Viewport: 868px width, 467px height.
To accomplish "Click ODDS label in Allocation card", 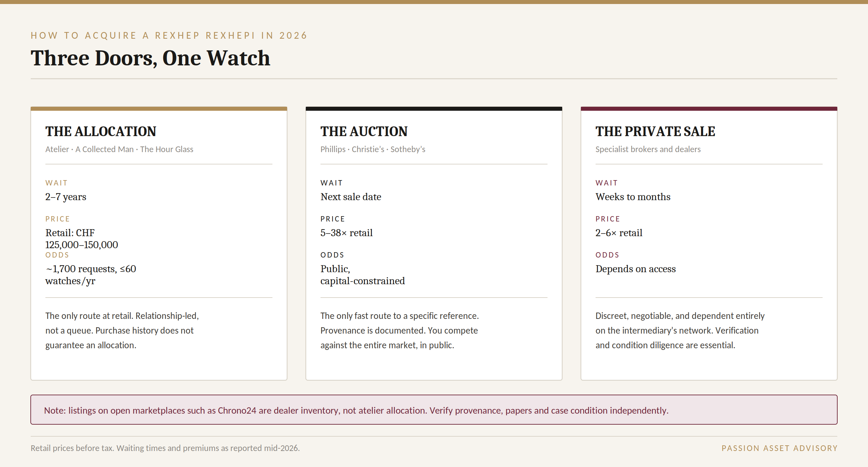I will pos(57,255).
